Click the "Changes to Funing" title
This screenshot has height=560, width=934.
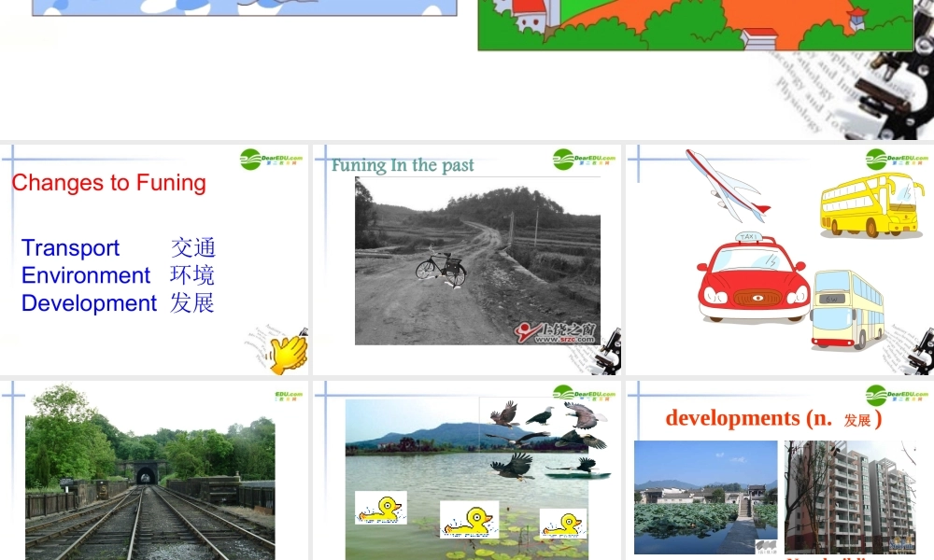[x=108, y=183]
